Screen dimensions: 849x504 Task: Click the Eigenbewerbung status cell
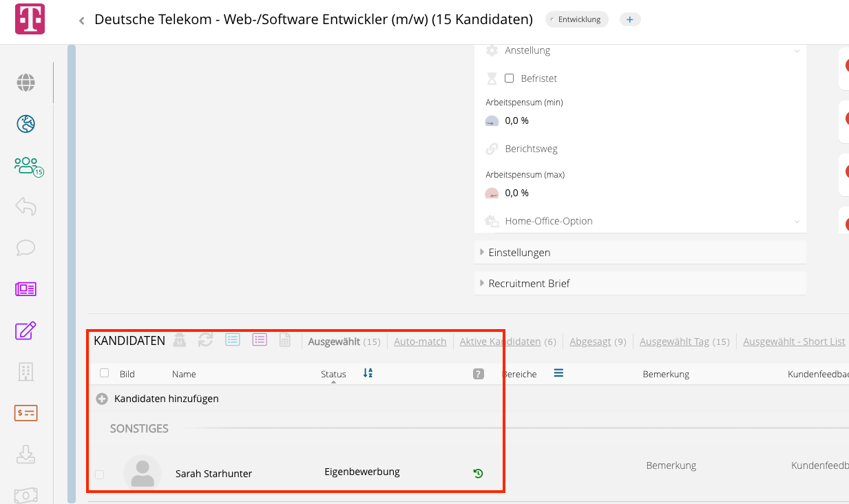click(x=362, y=472)
